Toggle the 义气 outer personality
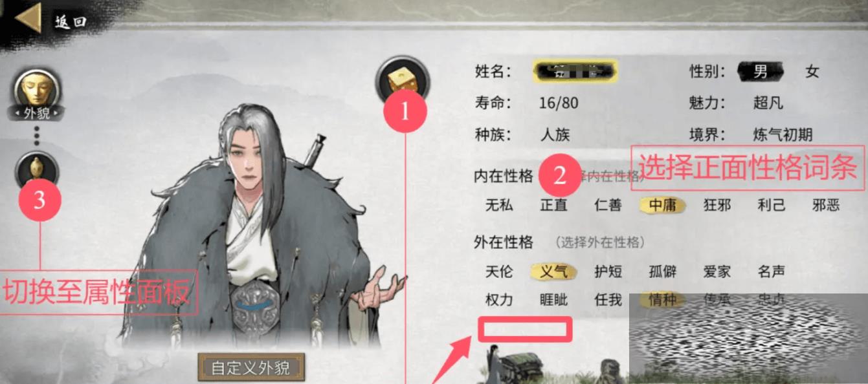The height and width of the screenshot is (384, 868). [553, 272]
